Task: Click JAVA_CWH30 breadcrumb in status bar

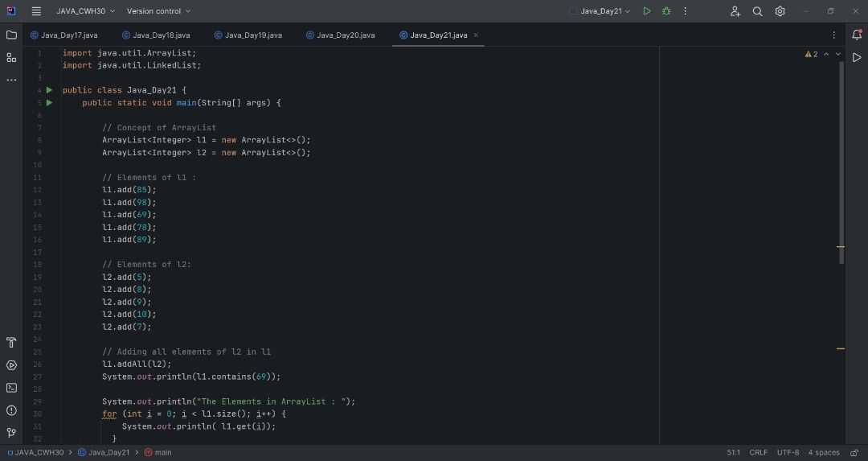Action: click(x=35, y=453)
